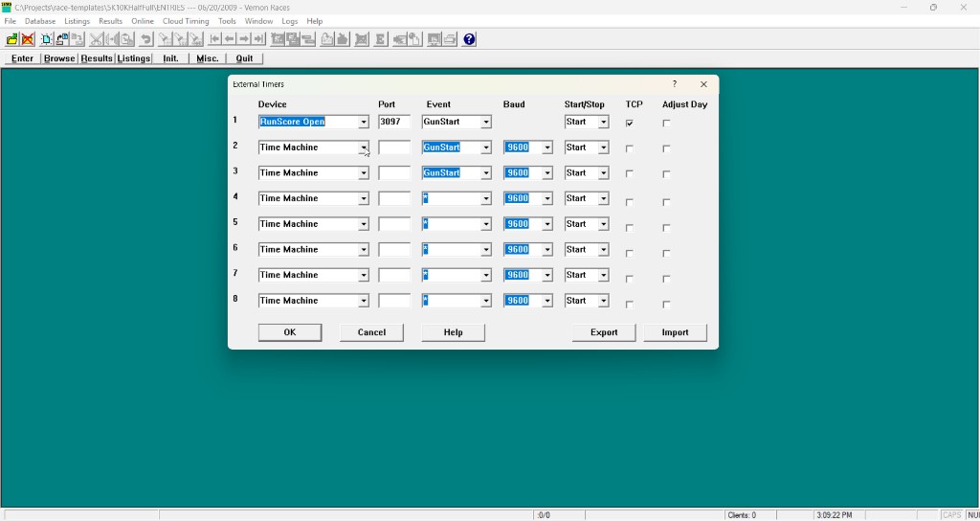Click the go to first record arrow icon
Viewport: 980px width, 521px height.
pyautogui.click(x=214, y=39)
